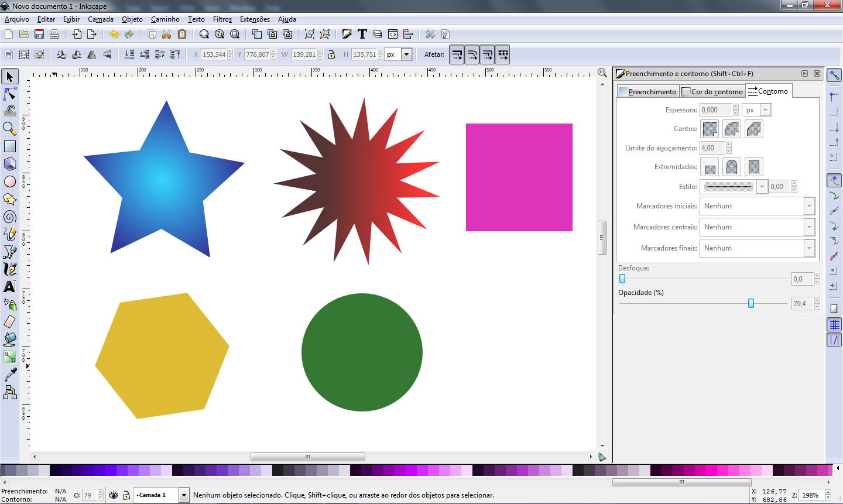Switch to Cor do contorno tab
The width and height of the screenshot is (843, 504).
click(712, 91)
